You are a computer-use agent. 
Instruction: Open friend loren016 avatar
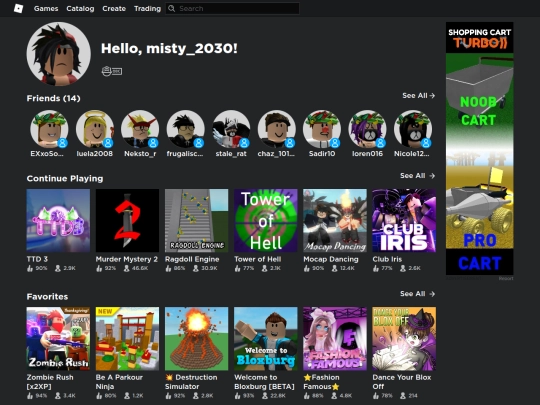click(367, 129)
